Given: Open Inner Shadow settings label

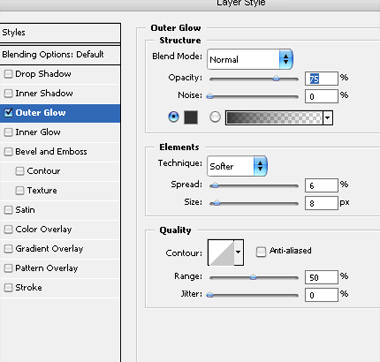Looking at the screenshot, I should pos(44,93).
